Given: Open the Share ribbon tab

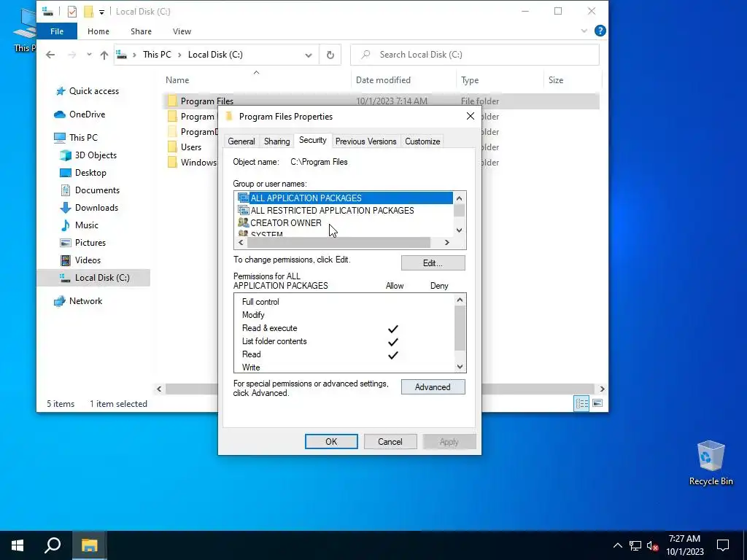Looking at the screenshot, I should (141, 31).
